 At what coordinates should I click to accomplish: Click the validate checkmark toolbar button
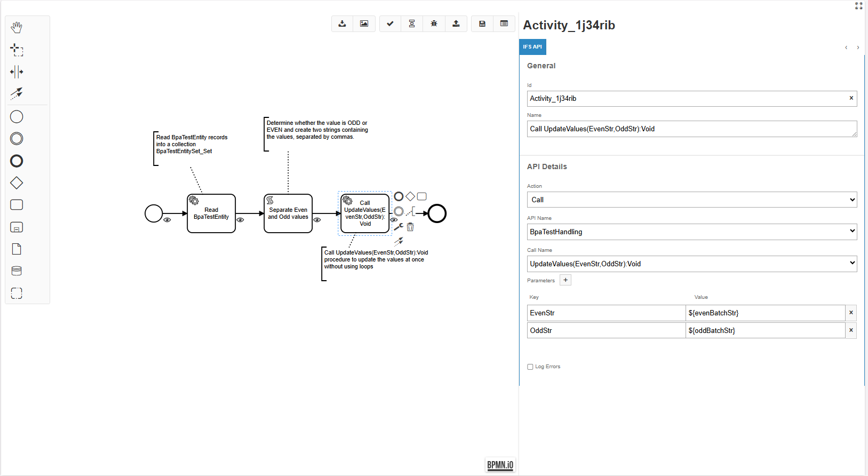391,23
